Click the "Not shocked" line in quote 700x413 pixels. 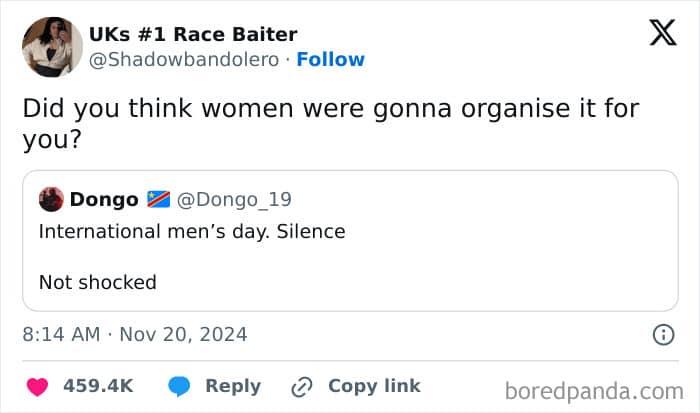98,282
